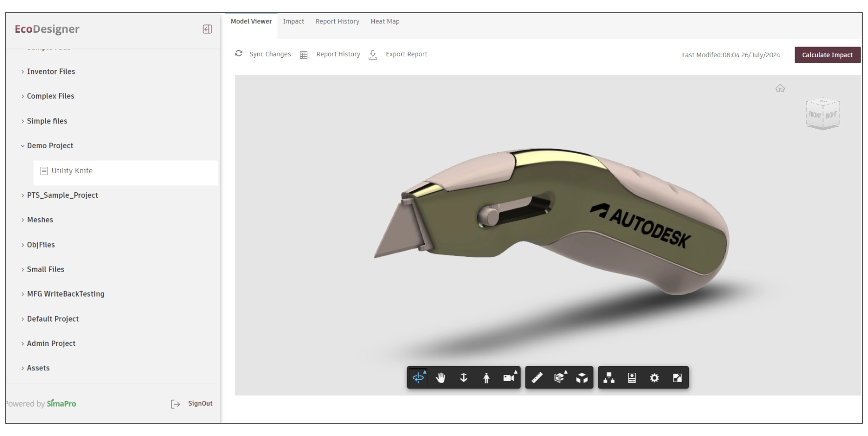Open the Camera interactions tool
The height and width of the screenshot is (436, 868).
tap(509, 378)
